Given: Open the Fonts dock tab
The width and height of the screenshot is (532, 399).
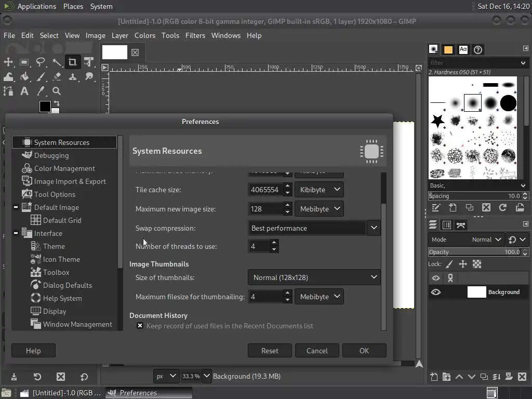Looking at the screenshot, I should tap(463, 49).
